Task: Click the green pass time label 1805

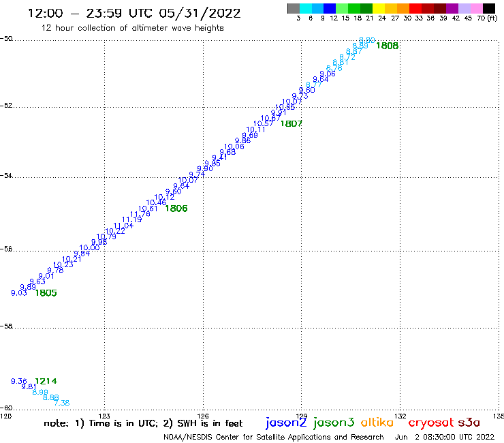Action: pos(46,293)
